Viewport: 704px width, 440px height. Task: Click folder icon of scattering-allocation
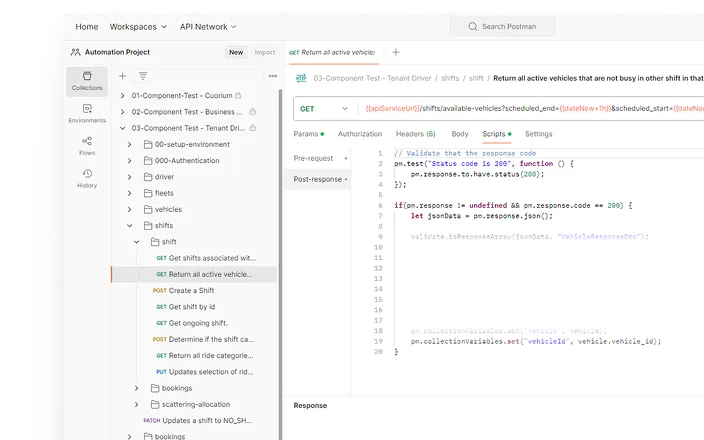click(x=155, y=404)
